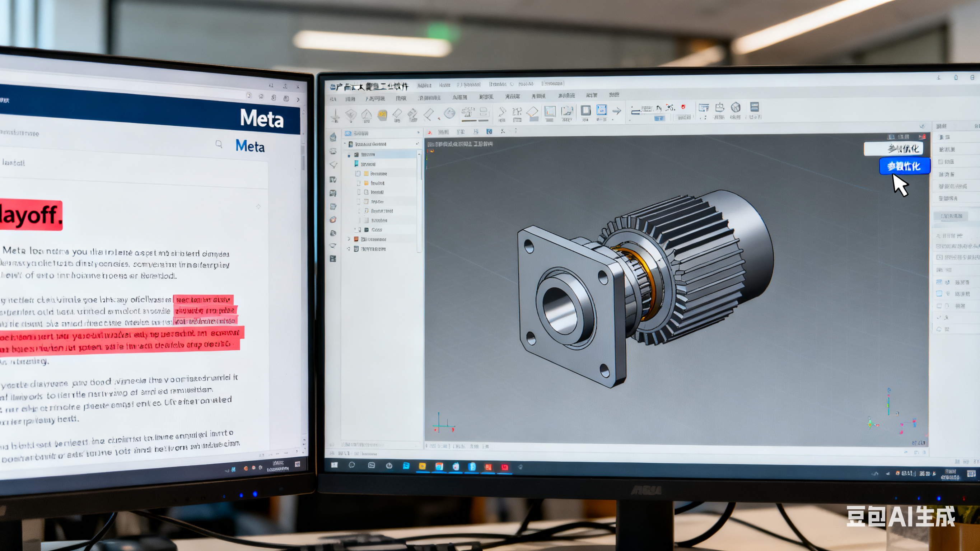980x551 pixels.
Task: Click the top cube icon in the left sidebar
Action: (x=333, y=137)
